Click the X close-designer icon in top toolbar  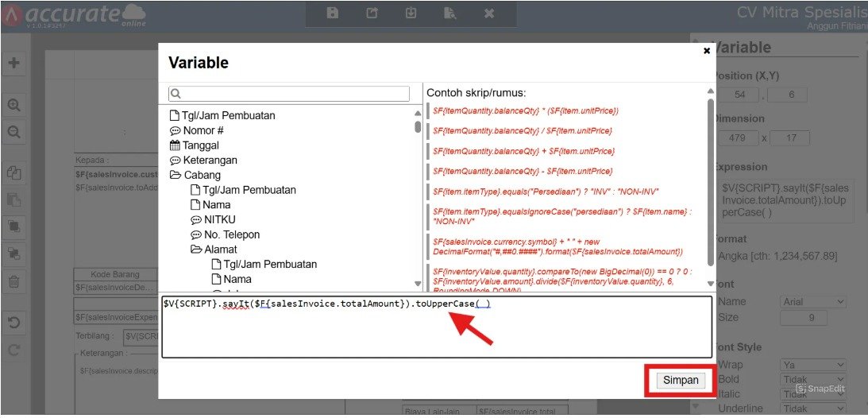pos(489,14)
